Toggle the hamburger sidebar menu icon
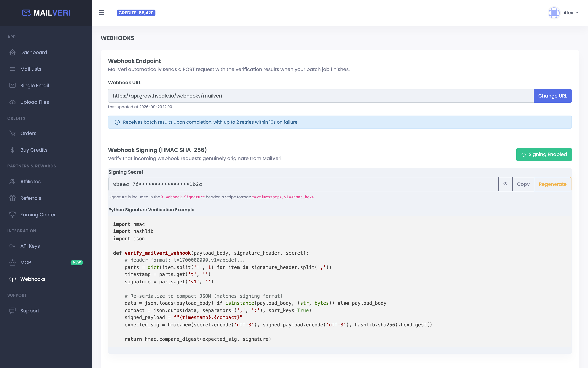The height and width of the screenshot is (368, 588). [101, 13]
